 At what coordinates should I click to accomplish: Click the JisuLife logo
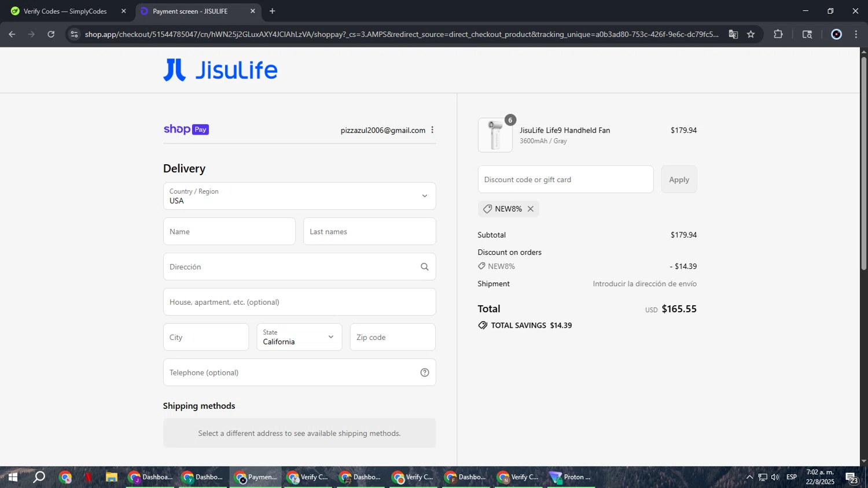(x=220, y=70)
